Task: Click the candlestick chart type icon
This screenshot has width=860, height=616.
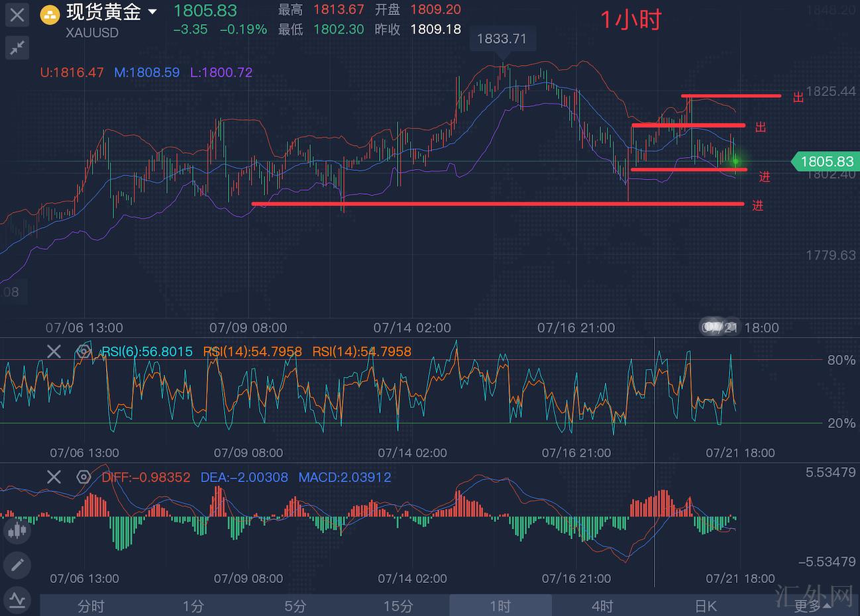Action: coord(17,531)
